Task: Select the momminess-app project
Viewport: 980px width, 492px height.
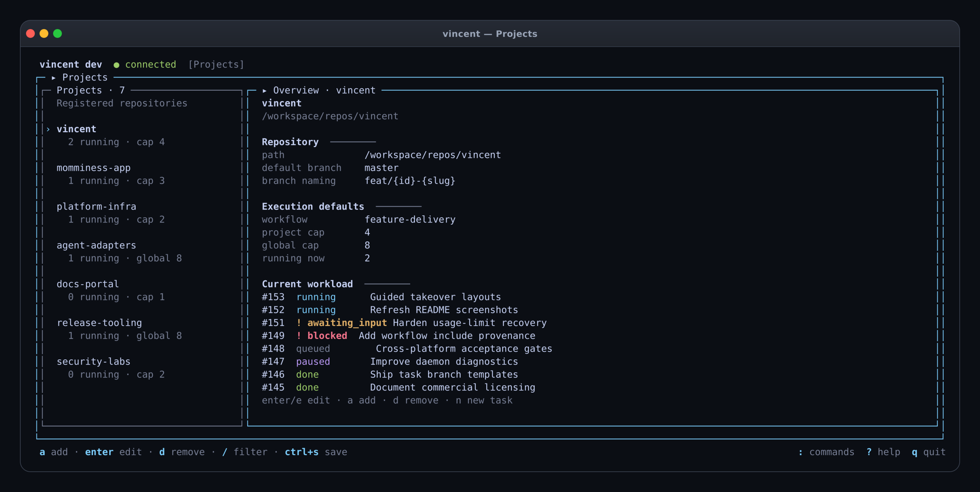Action: pos(93,168)
